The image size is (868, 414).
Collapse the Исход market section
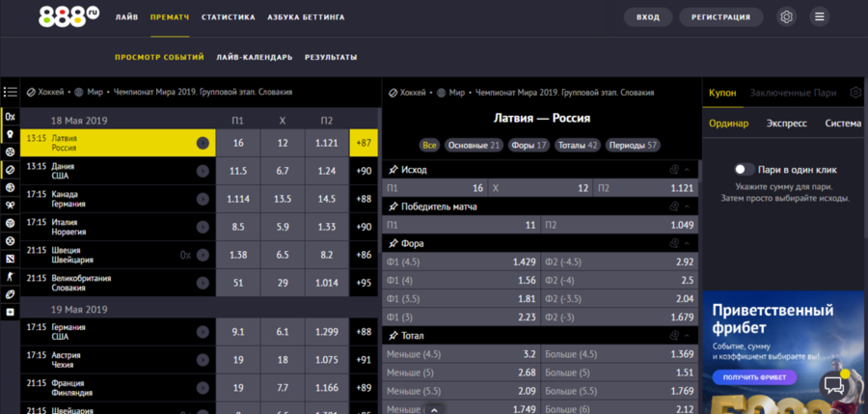tap(687, 170)
